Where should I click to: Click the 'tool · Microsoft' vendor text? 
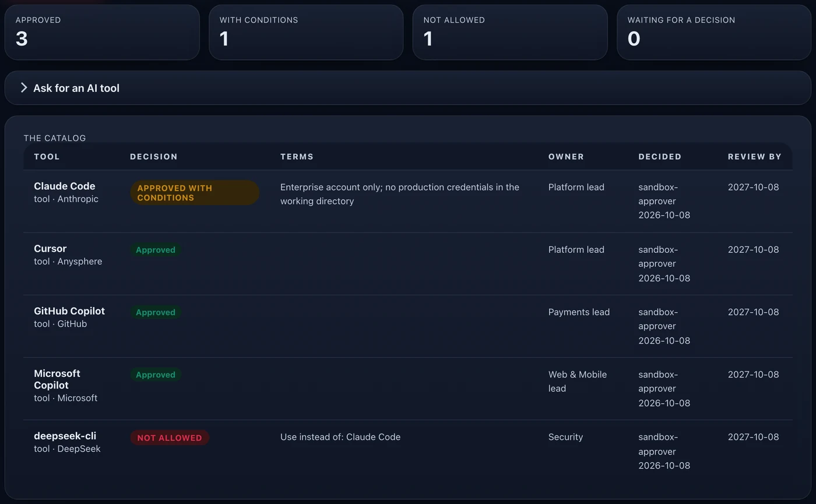pos(65,398)
